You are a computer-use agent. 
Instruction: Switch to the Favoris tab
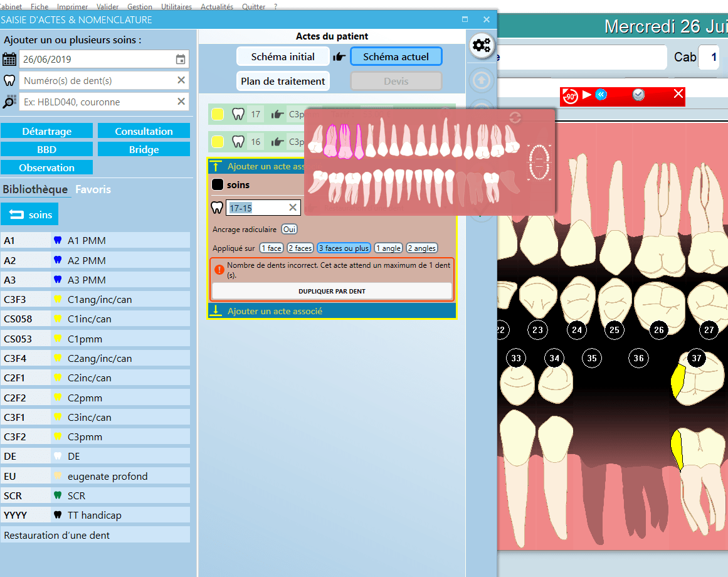[x=93, y=189]
